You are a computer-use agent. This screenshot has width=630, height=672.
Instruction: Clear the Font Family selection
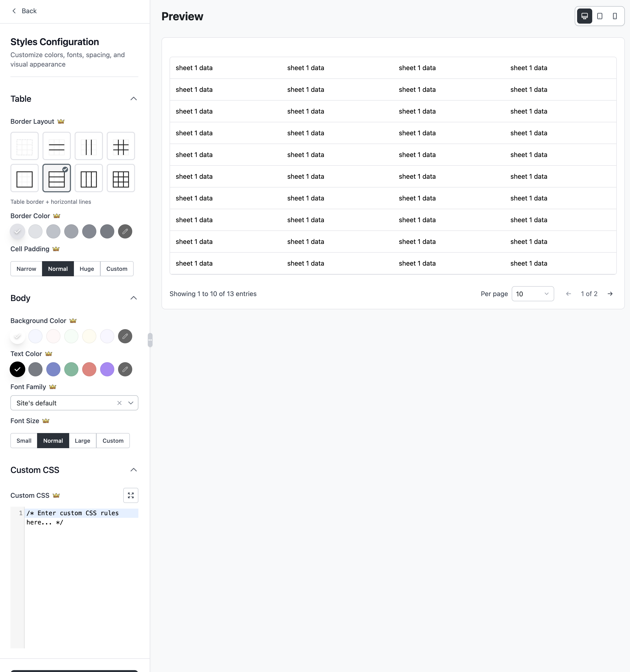click(x=119, y=403)
